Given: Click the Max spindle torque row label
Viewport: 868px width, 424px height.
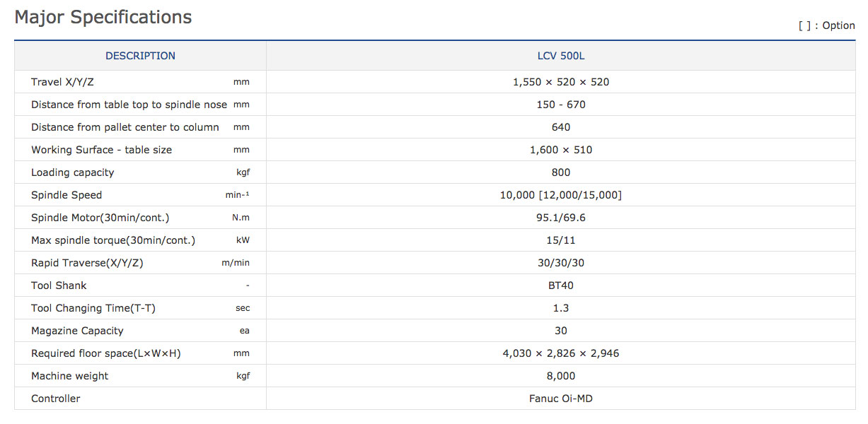Looking at the screenshot, I should 113,240.
